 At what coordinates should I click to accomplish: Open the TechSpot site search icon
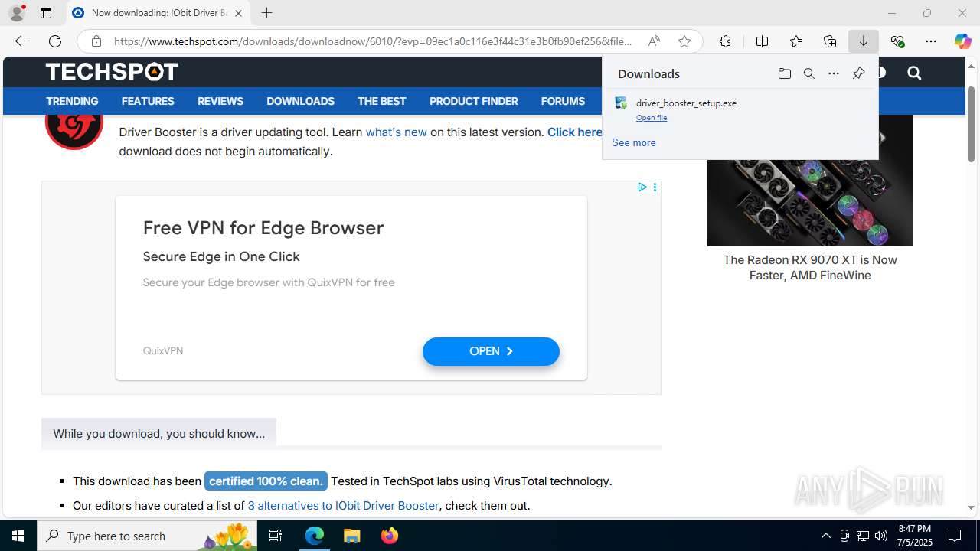point(914,73)
